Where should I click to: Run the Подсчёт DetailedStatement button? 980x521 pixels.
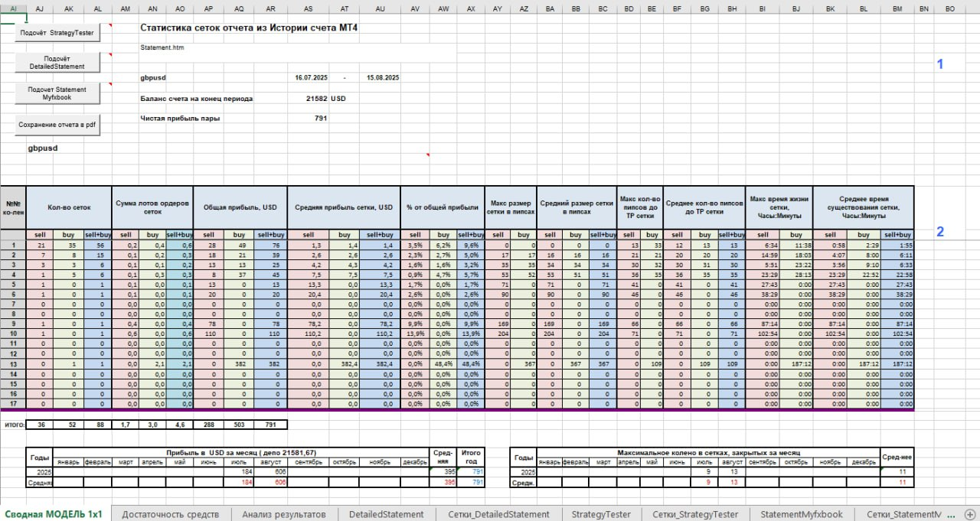[x=58, y=62]
